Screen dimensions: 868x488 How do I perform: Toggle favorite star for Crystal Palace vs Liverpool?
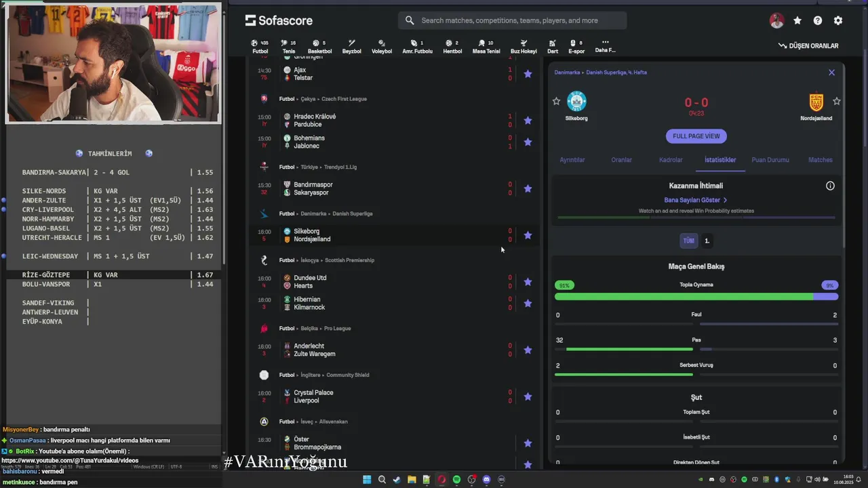point(528,396)
